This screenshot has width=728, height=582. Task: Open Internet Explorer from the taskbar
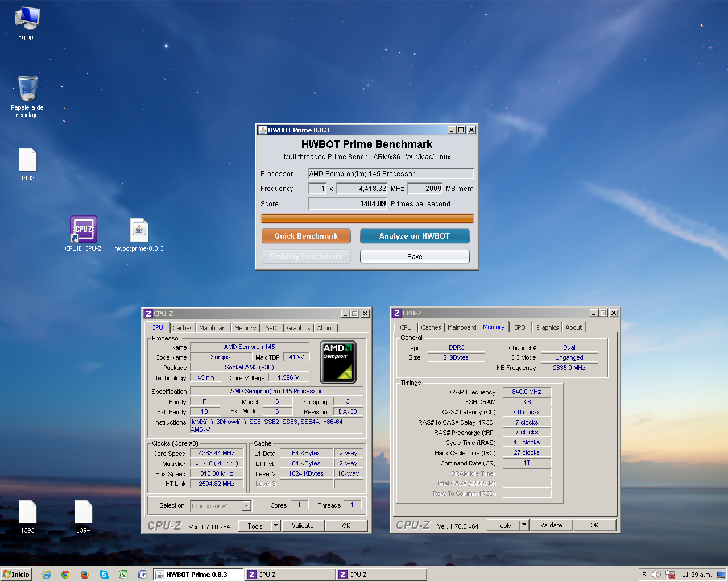pyautogui.click(x=47, y=575)
